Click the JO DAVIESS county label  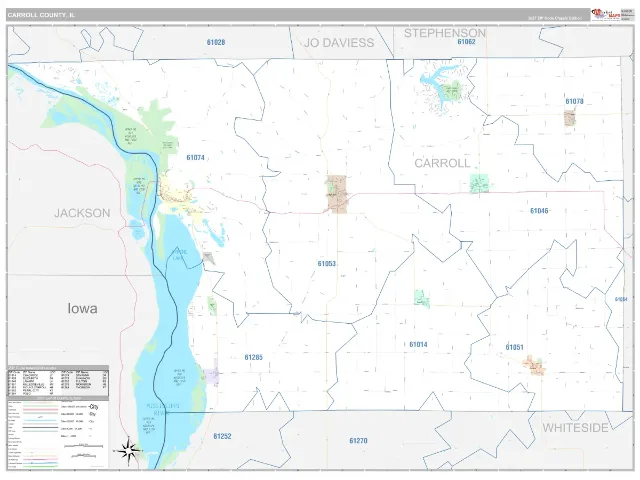point(339,43)
